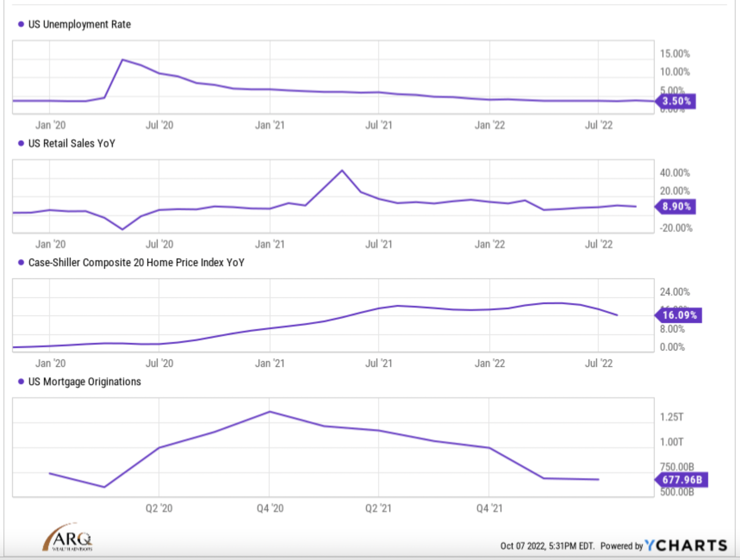This screenshot has width=740, height=560.
Task: Click the retail sales trough in spring 2020
Action: (123, 229)
